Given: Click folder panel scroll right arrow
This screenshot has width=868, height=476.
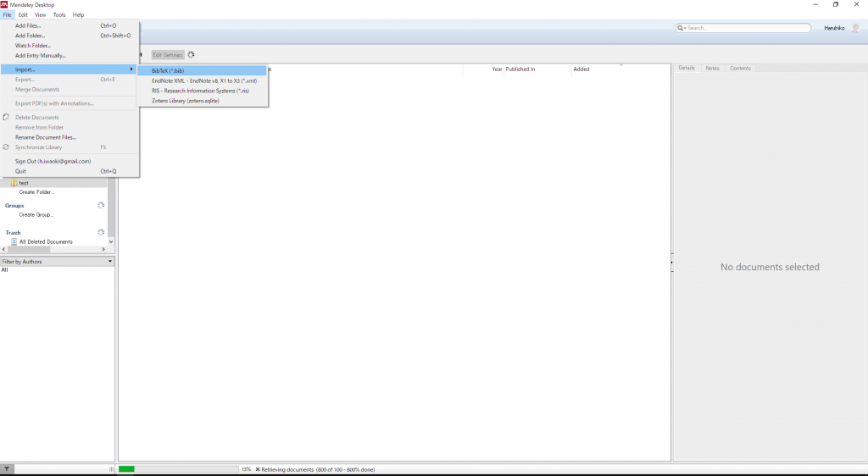Looking at the screenshot, I should [x=104, y=249].
